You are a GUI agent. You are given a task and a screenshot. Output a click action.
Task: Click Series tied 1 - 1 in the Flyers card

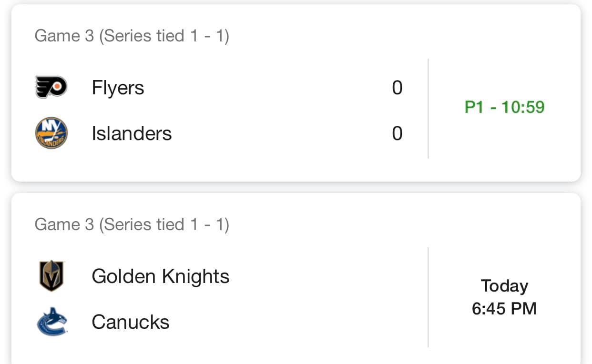[x=164, y=36]
